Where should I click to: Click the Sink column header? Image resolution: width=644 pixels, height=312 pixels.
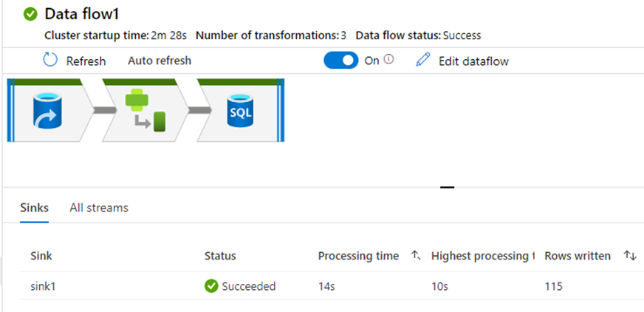(x=41, y=256)
